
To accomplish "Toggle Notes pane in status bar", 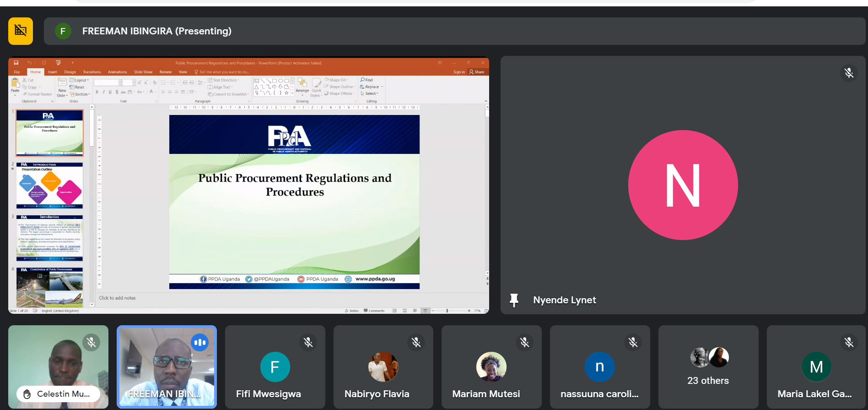I will click(352, 311).
